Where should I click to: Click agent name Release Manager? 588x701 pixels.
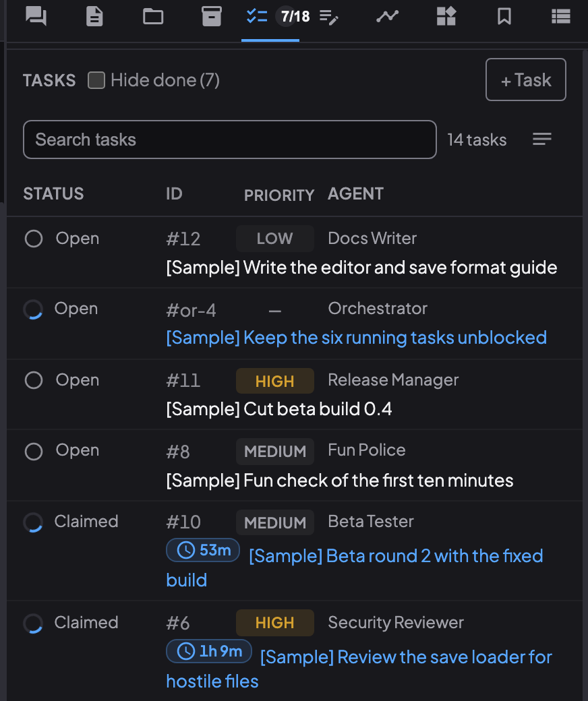click(x=393, y=380)
